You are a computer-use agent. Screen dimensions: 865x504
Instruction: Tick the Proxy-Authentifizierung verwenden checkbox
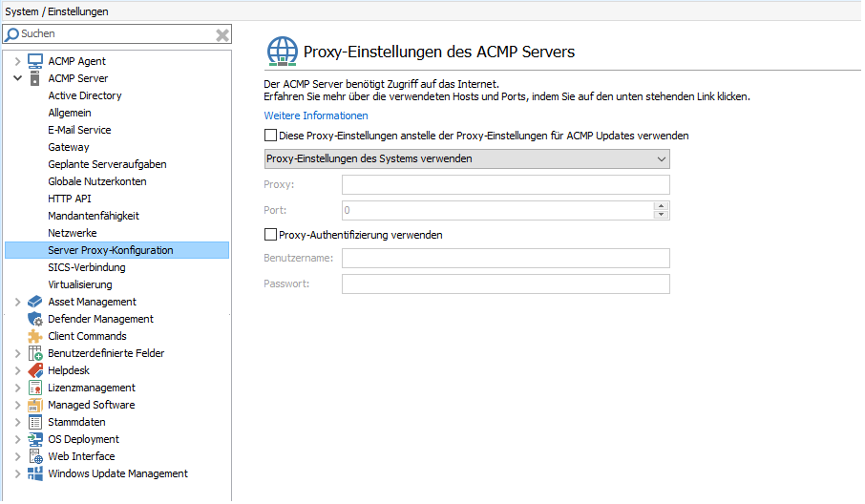(270, 235)
